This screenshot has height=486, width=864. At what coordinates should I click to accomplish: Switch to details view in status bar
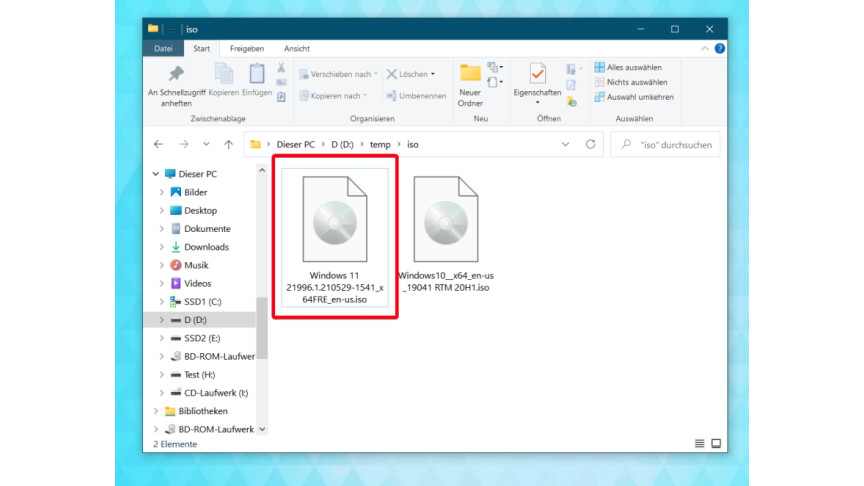(x=699, y=444)
